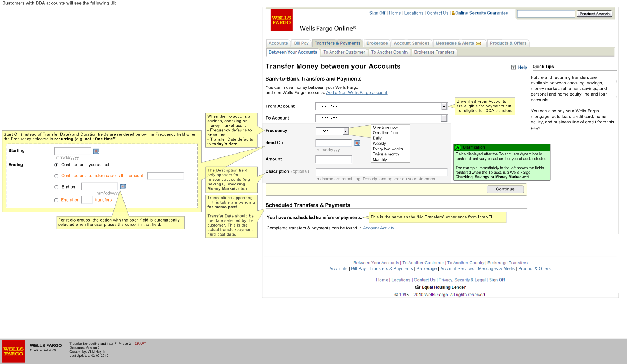Open the To Account dropdown

pos(381,118)
